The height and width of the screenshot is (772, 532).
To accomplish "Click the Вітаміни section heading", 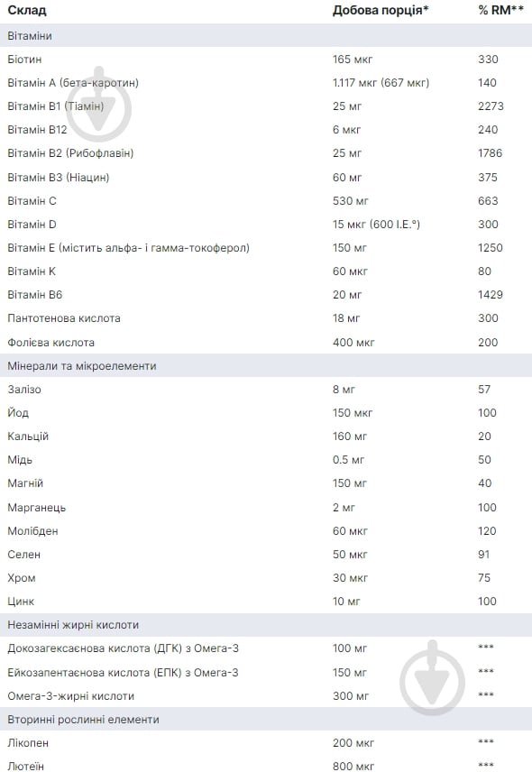I will [x=30, y=36].
